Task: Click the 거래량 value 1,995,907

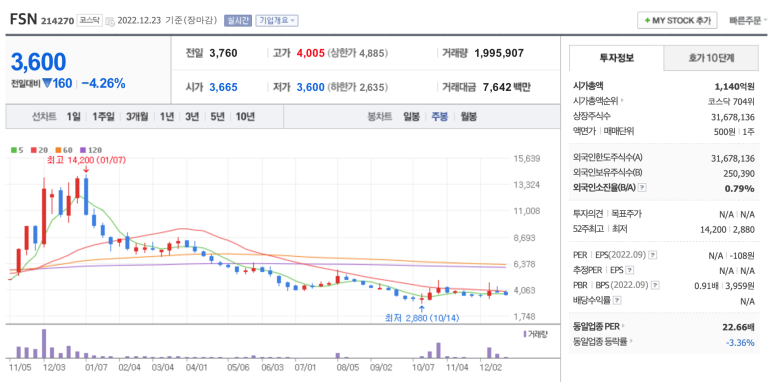Action: tap(499, 53)
